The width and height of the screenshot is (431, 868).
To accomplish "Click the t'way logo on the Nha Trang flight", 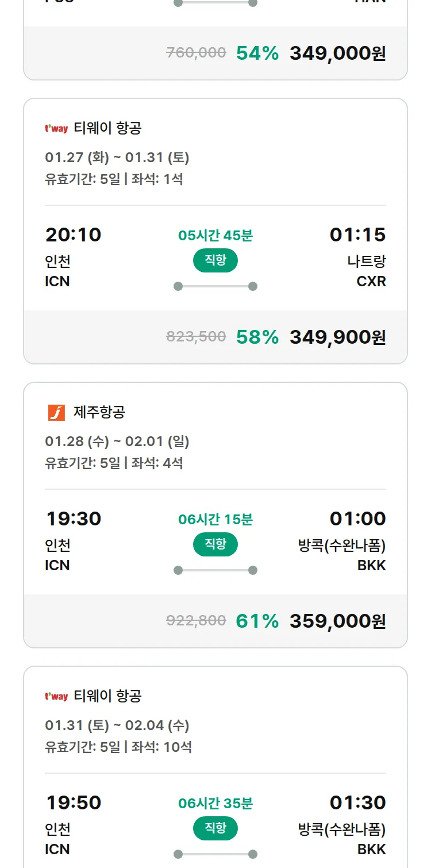I will [x=56, y=128].
